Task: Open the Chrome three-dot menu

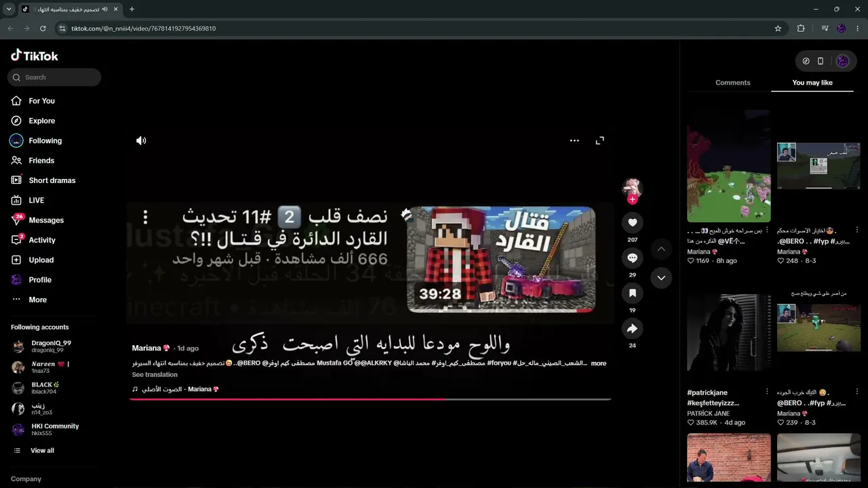Action: pyautogui.click(x=858, y=28)
